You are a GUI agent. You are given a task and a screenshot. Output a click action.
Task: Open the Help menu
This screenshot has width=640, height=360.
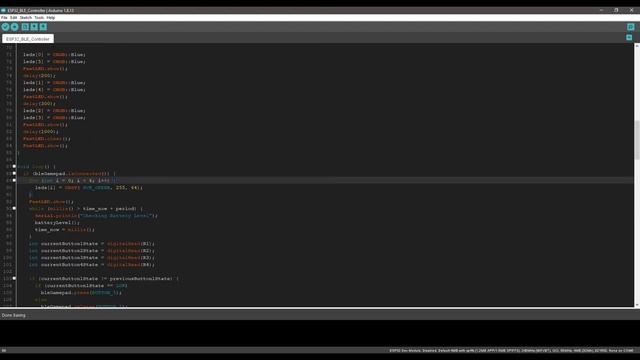tap(51, 18)
